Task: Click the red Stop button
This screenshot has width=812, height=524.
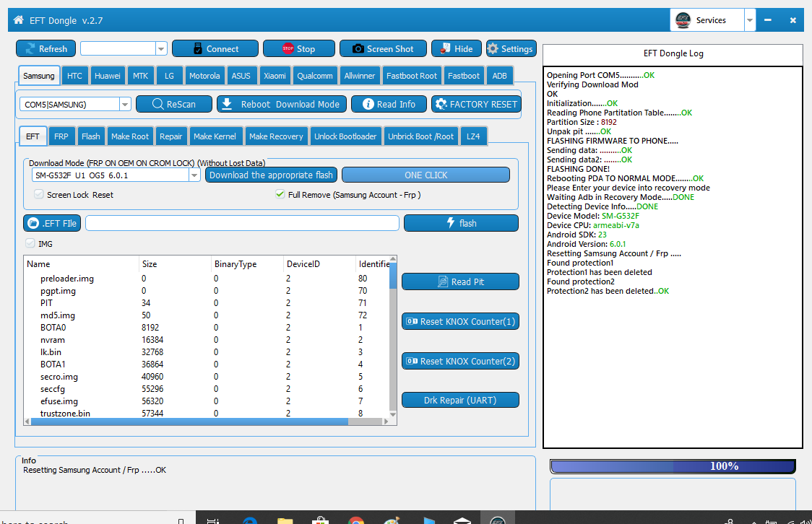Action: click(299, 48)
